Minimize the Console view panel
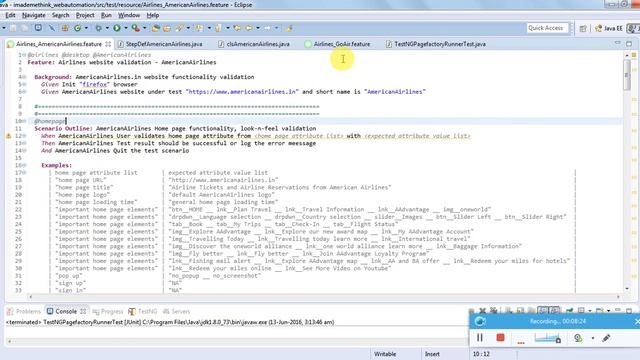The width and height of the screenshot is (640, 360). pos(618,310)
